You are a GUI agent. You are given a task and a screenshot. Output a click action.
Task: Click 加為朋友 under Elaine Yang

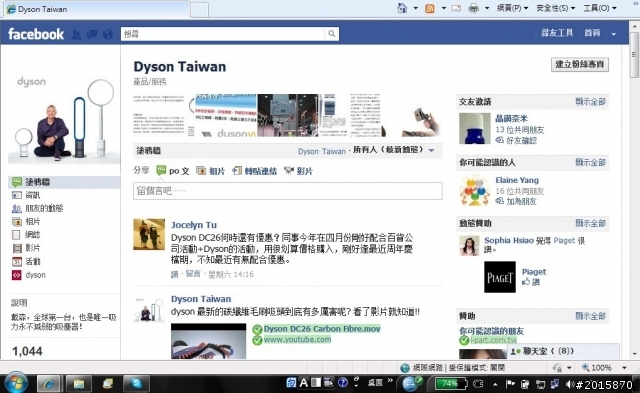click(521, 201)
